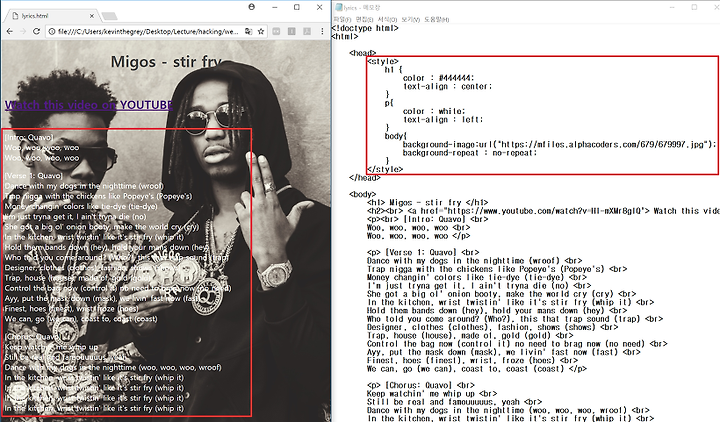
Task: Open 파일(F) menu in Notepad
Action: (x=342, y=20)
